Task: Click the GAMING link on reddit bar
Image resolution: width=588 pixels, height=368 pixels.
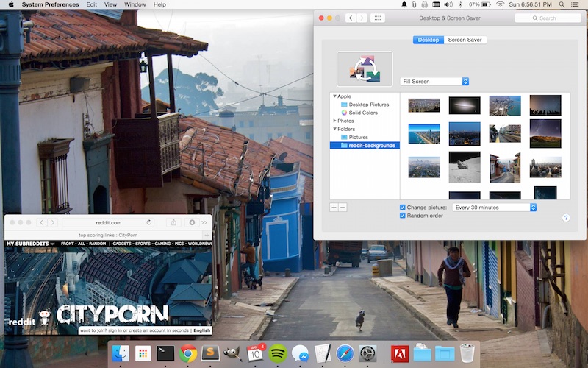Action: [x=162, y=244]
